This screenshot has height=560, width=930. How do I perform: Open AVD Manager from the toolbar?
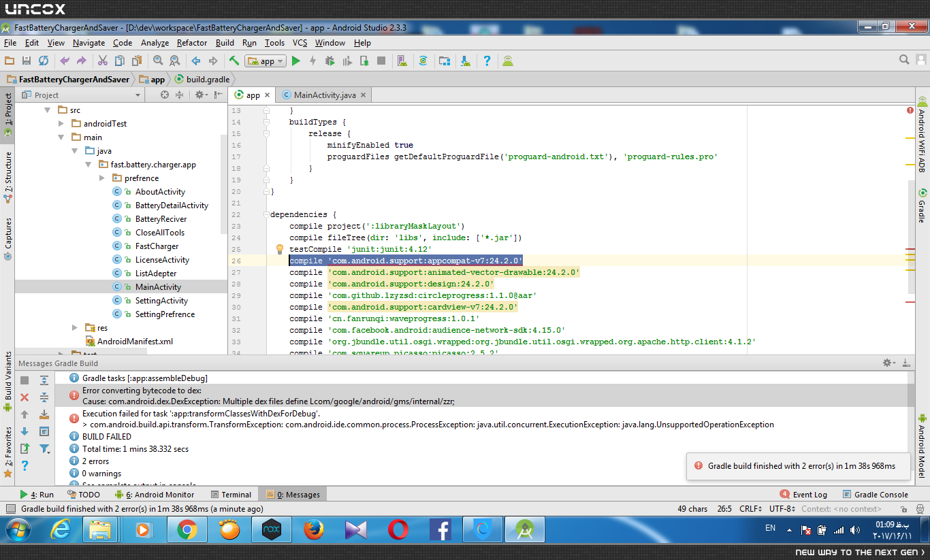402,61
